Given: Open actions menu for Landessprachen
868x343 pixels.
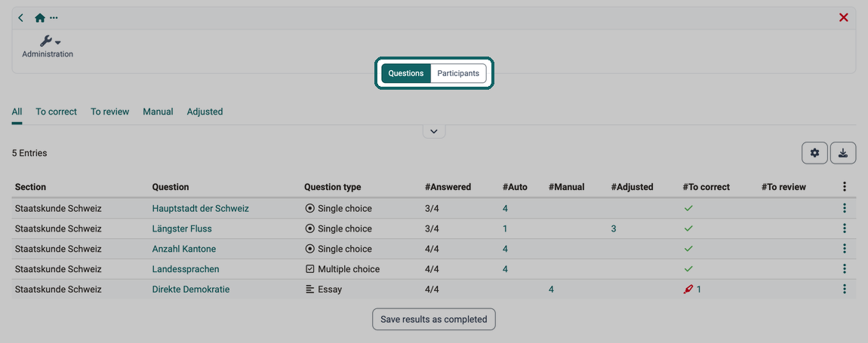Looking at the screenshot, I should point(844,269).
